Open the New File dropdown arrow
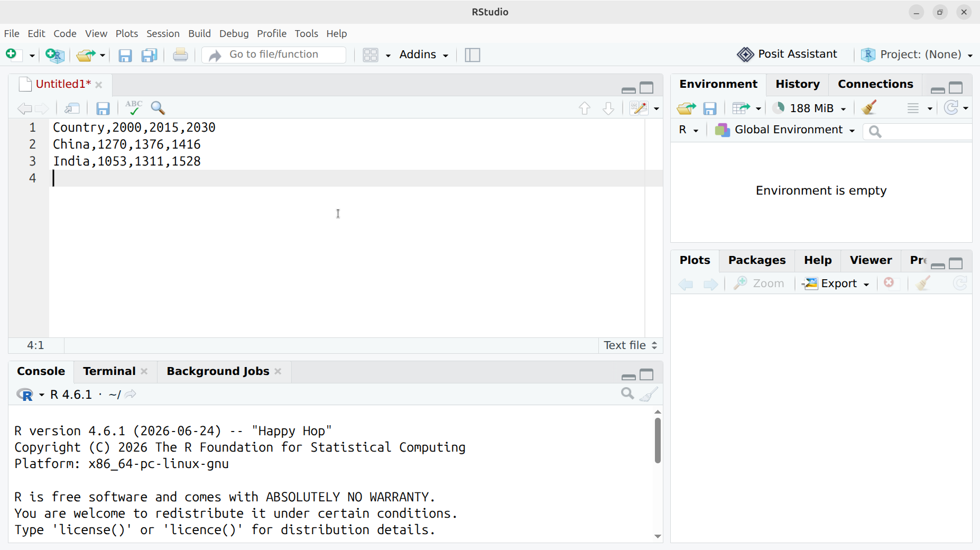The height and width of the screenshot is (550, 980). click(x=32, y=55)
